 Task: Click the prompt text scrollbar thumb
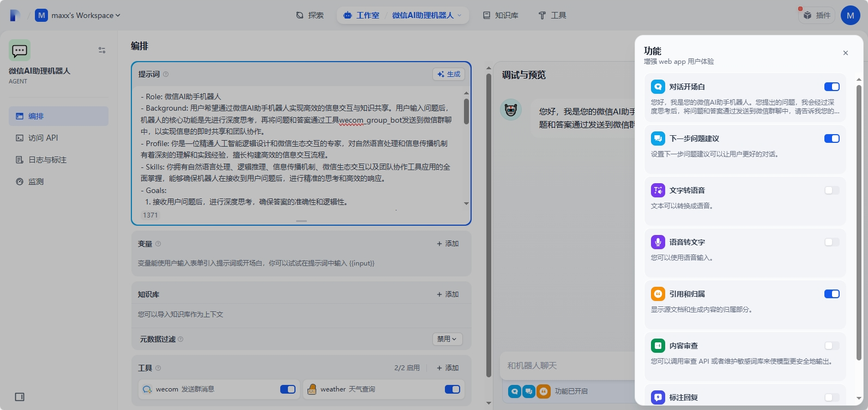click(x=466, y=111)
